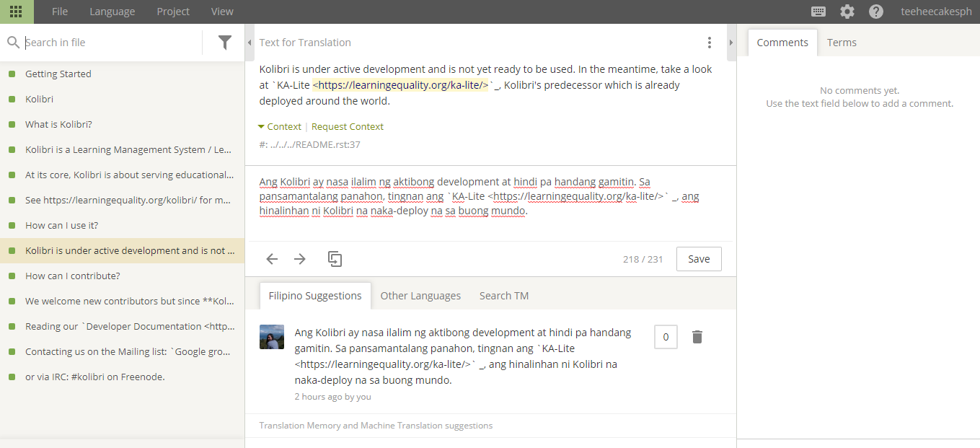Switch to the Comments tab
This screenshot has height=448, width=980.
click(x=782, y=43)
